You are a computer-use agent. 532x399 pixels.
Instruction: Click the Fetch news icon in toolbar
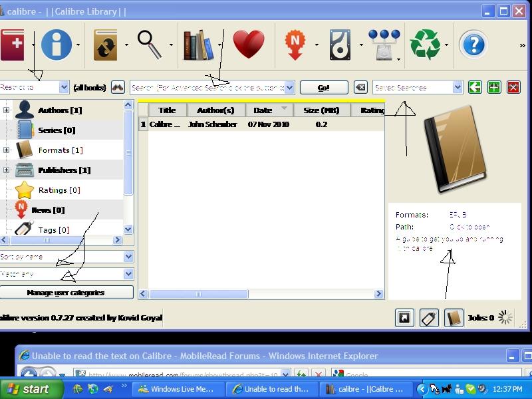coord(295,45)
